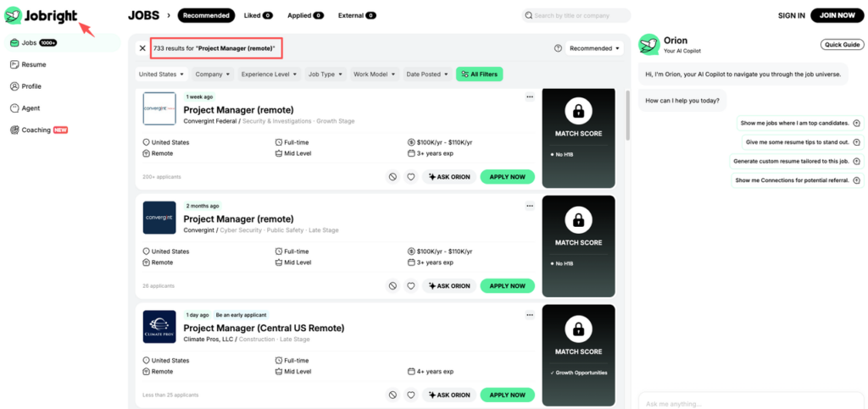The height and width of the screenshot is (409, 868).
Task: Click ASK ORION on the 26 applicants job
Action: click(449, 285)
